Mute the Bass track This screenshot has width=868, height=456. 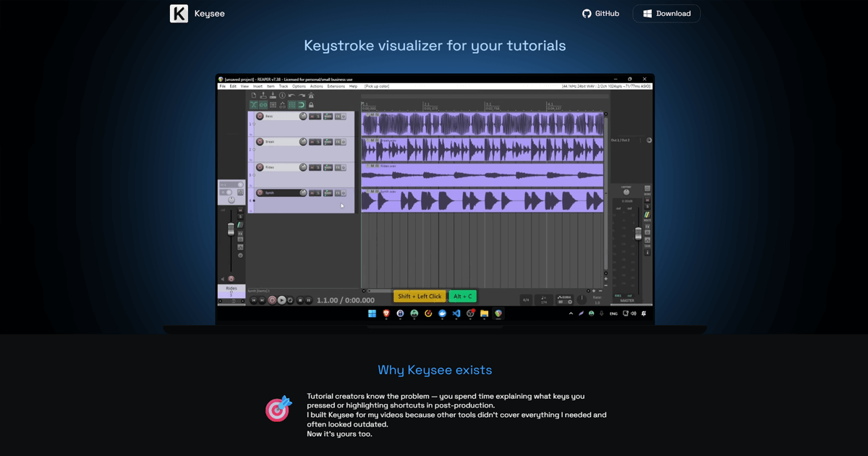[312, 117]
